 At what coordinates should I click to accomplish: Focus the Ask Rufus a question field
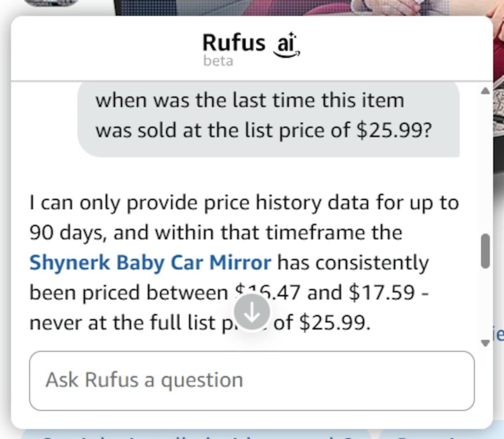point(252,380)
